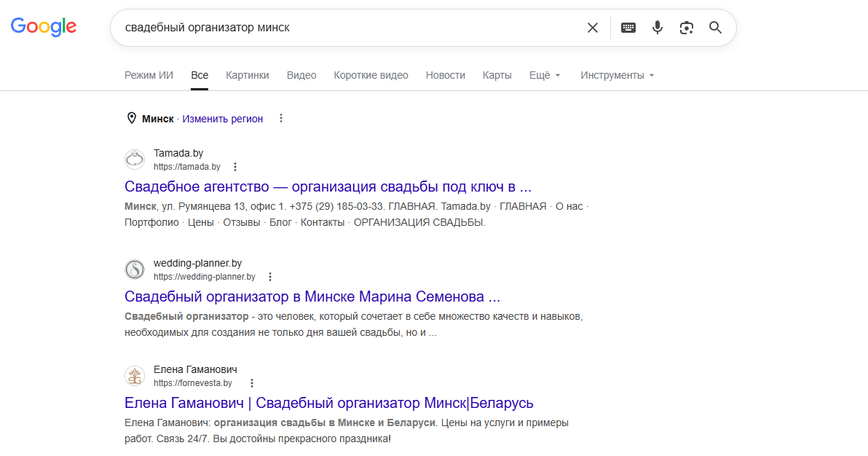
Task: Click the location pin icon next to Минск
Action: (x=132, y=118)
